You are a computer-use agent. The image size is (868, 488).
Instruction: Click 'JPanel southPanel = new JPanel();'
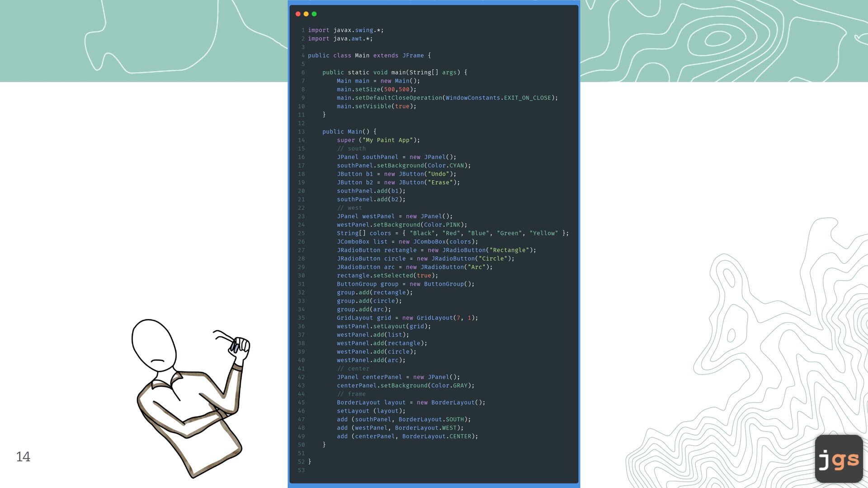click(x=396, y=157)
